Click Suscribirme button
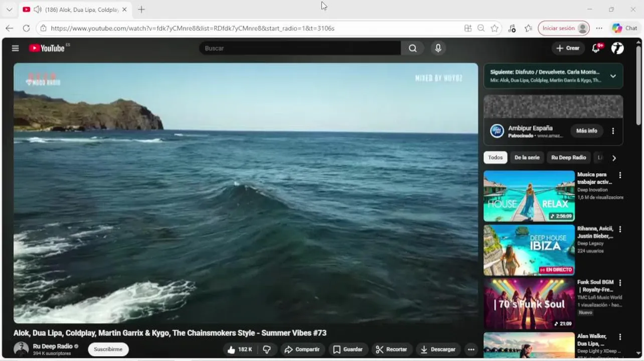Viewport: 644px width, 361px height. point(108,349)
